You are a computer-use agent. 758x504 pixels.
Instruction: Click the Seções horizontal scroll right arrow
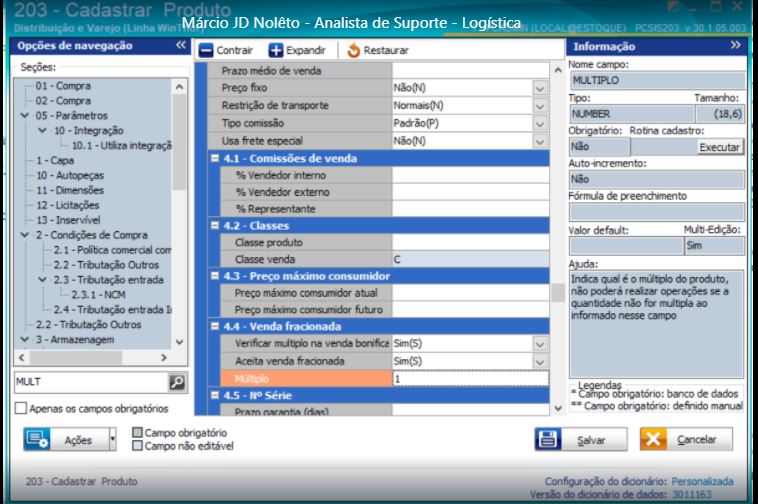[164, 358]
